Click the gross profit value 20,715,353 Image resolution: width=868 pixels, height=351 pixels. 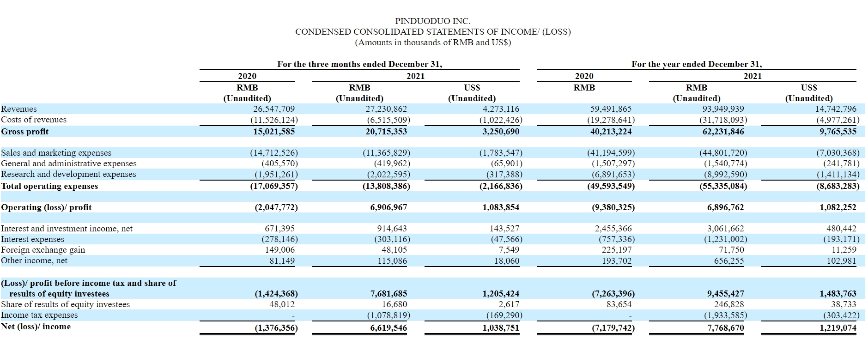(386, 132)
